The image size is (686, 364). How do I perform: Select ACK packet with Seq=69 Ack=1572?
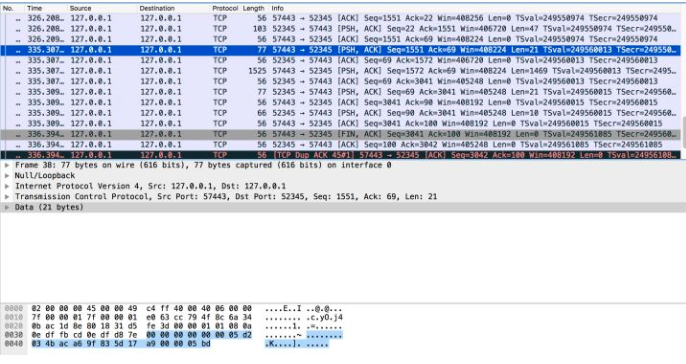pyautogui.click(x=341, y=60)
